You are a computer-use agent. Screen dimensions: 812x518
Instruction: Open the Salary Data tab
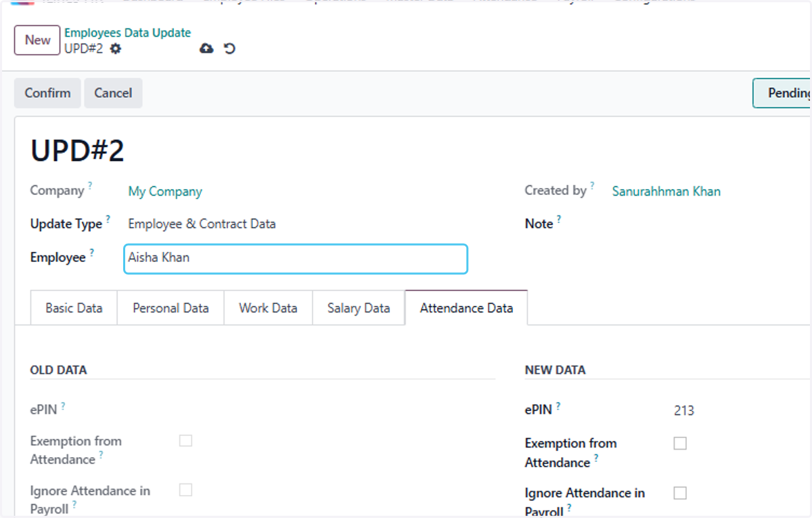pos(359,308)
